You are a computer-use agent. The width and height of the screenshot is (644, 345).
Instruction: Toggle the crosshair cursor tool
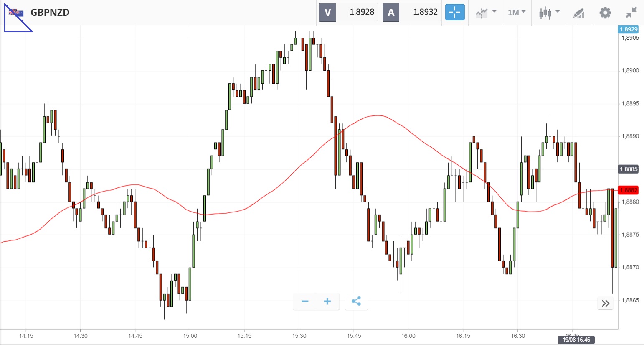(454, 13)
